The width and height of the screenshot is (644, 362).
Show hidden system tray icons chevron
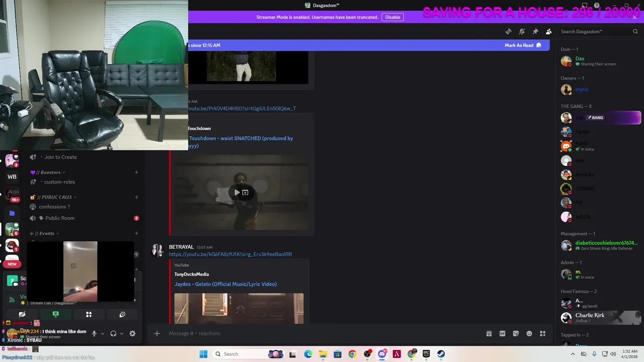tap(573, 354)
